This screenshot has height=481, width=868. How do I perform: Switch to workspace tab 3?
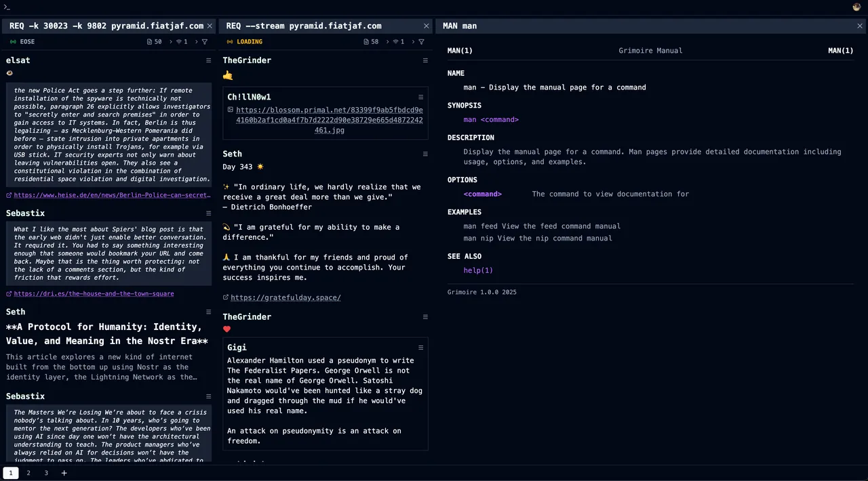46,473
